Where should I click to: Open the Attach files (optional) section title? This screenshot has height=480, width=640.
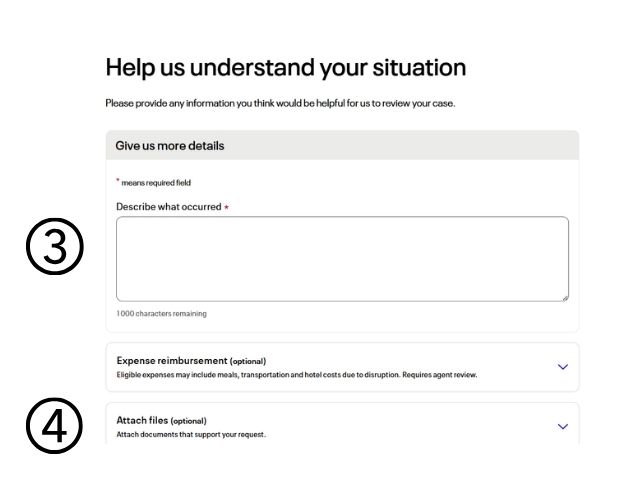coord(162,420)
